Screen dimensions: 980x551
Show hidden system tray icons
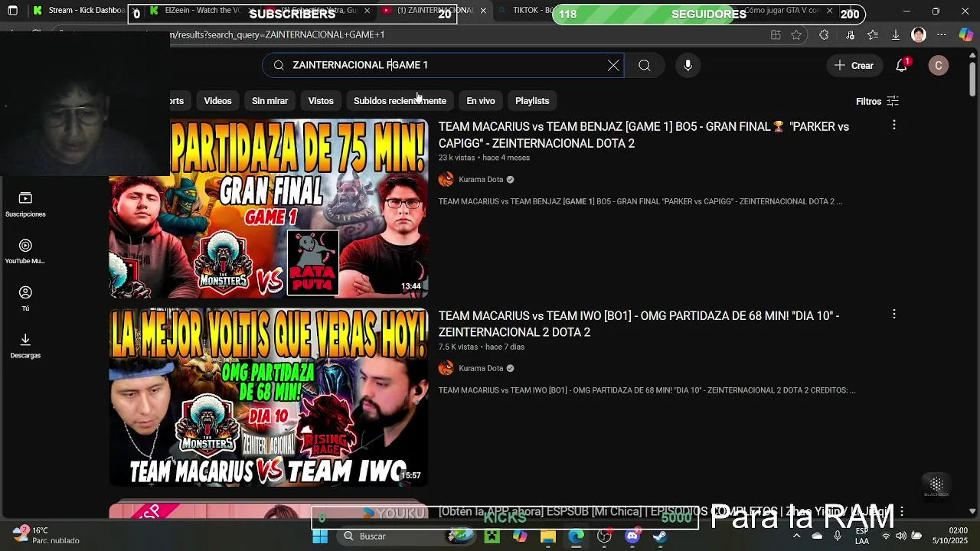pos(796,536)
